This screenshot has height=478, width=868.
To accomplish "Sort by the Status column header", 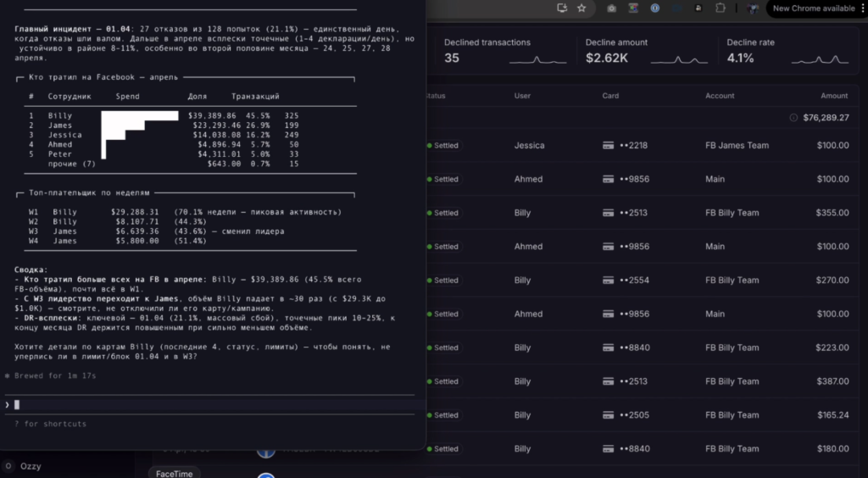I will (x=436, y=96).
